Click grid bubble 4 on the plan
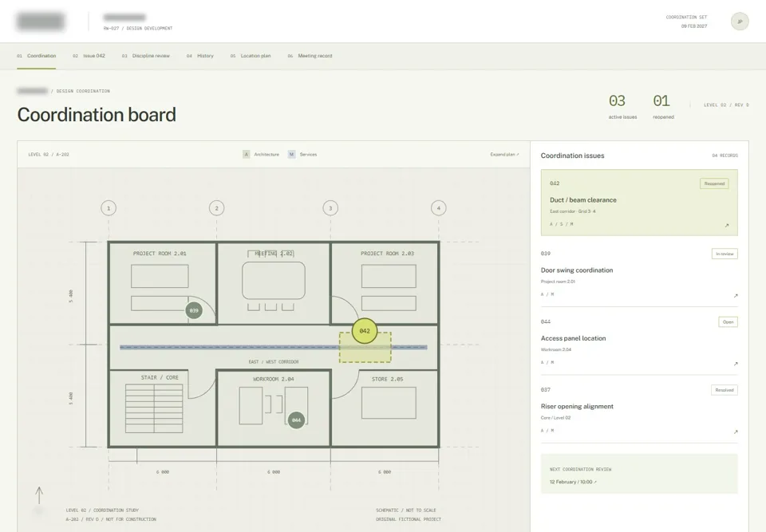This screenshot has width=766, height=532. 438,208
